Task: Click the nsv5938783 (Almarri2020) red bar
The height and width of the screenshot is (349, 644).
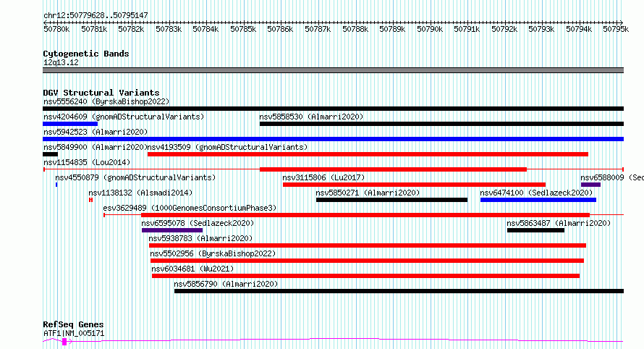Action: click(x=367, y=245)
